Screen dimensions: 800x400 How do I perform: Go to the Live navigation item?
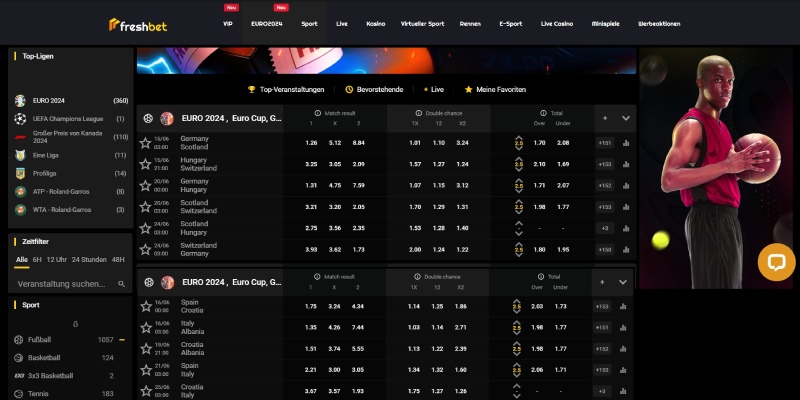point(342,24)
